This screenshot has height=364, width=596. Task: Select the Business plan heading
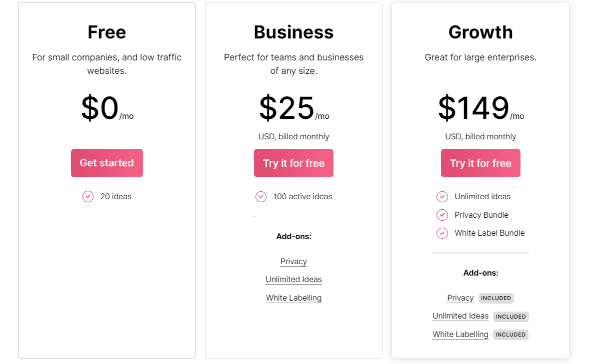click(x=293, y=32)
